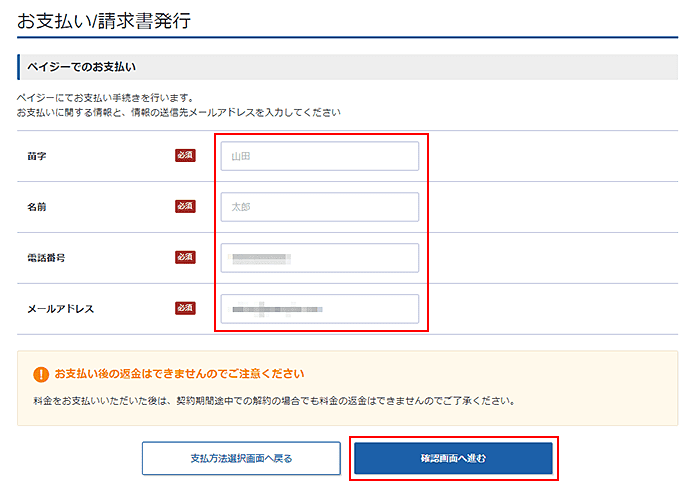700x498 pixels.
Task: Activate the メールアドレス input box
Action: point(319,309)
